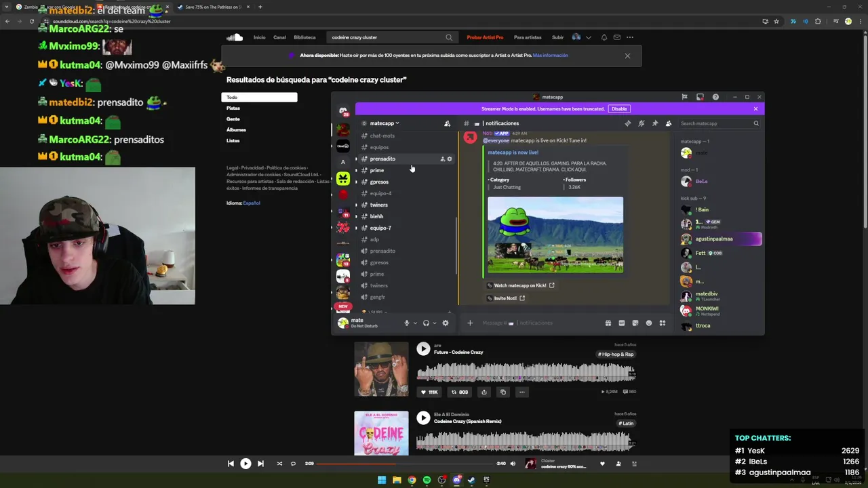The height and width of the screenshot is (488, 868).
Task: Select the Todo search filter
Action: pyautogui.click(x=259, y=98)
